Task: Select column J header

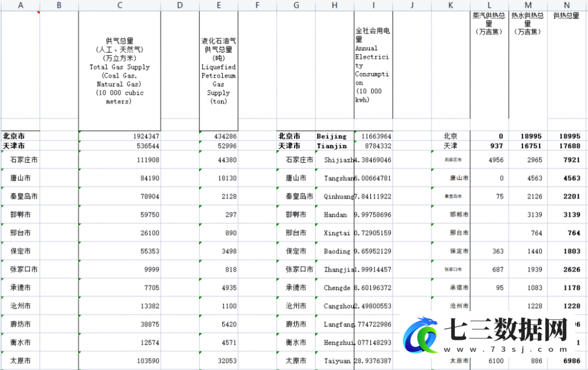Action: [412, 5]
